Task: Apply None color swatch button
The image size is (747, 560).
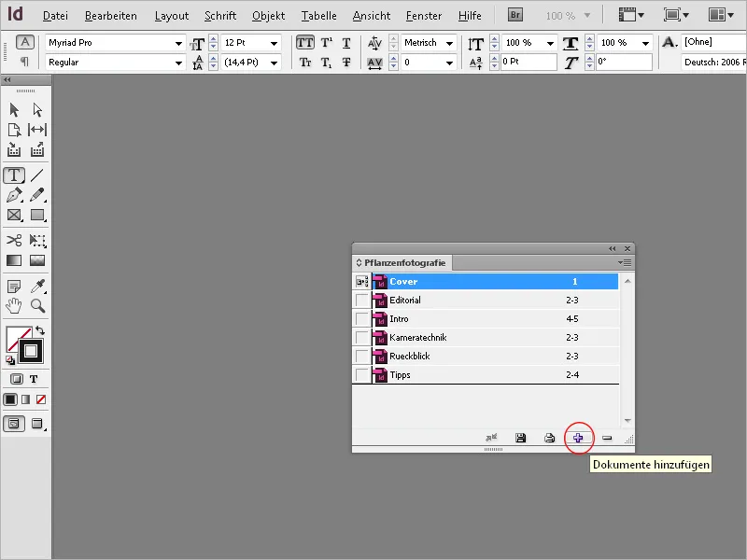Action: tap(41, 399)
